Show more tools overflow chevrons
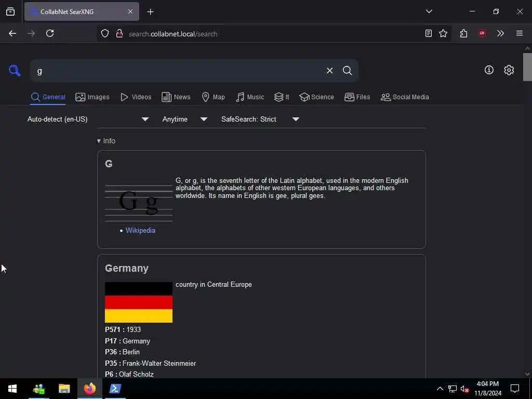 tap(500, 33)
